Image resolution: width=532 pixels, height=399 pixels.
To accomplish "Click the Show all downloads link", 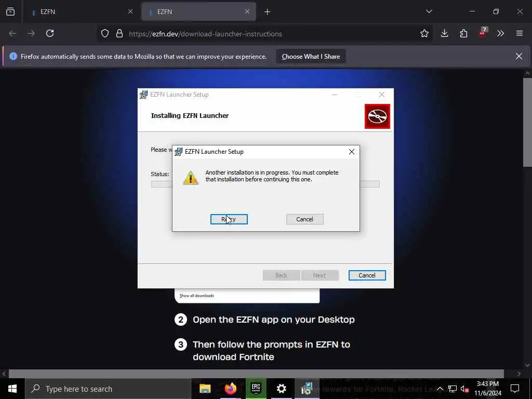I will tap(197, 296).
